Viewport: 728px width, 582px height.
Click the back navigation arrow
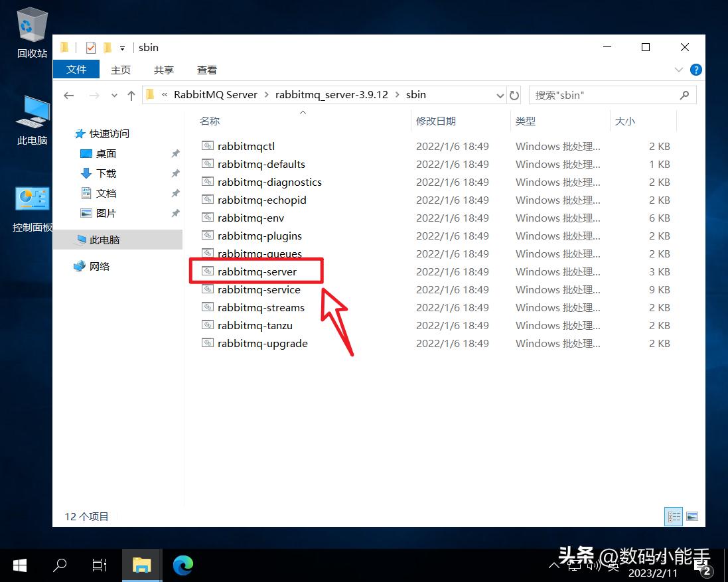tap(68, 95)
